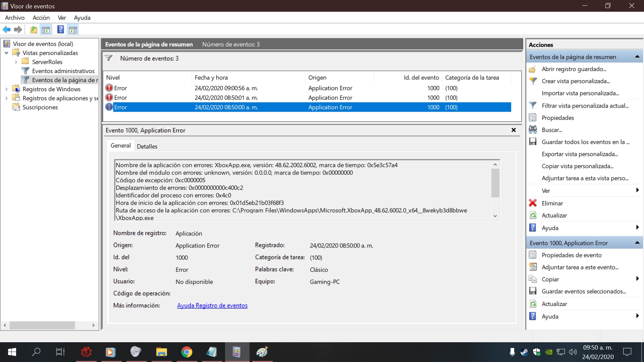Click the event description scrollbar down arrow

(495, 216)
